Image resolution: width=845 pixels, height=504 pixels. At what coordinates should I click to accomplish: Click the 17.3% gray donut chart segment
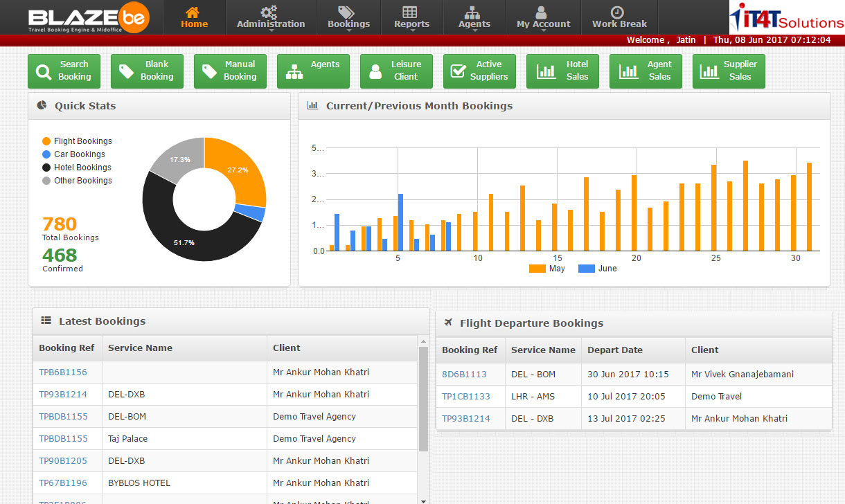point(179,158)
